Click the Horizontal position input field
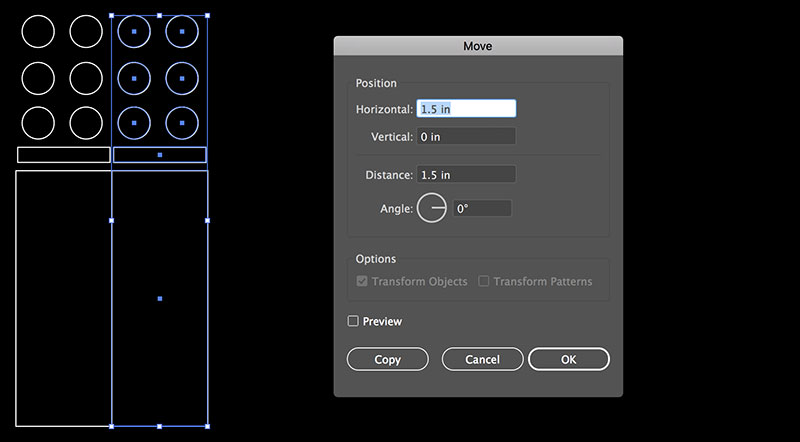The width and height of the screenshot is (800, 442). point(467,109)
